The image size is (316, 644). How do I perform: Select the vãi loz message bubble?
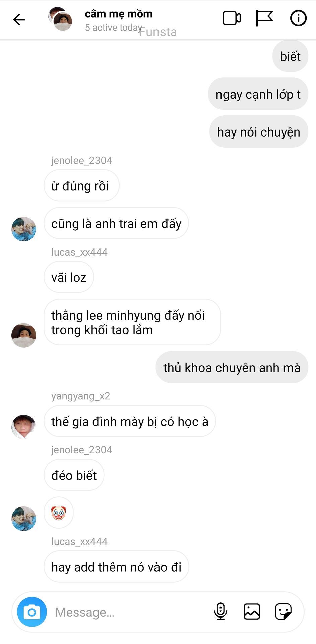pos(69,277)
